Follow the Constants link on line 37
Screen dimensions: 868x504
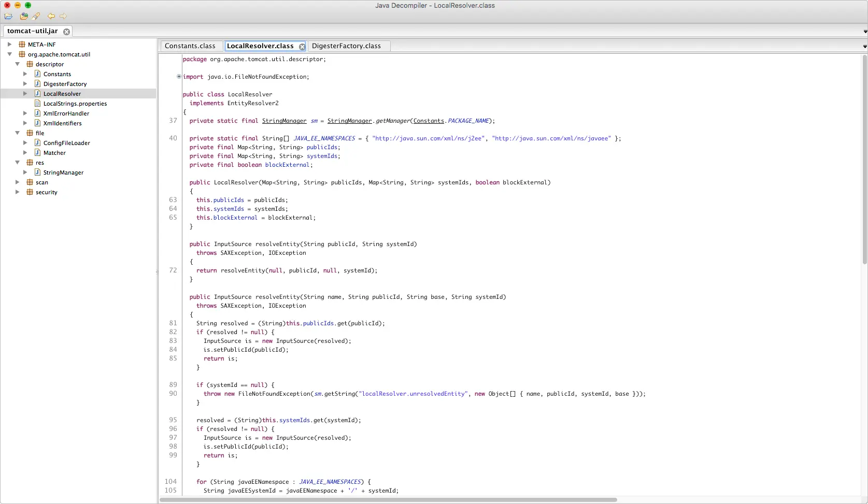(x=429, y=121)
